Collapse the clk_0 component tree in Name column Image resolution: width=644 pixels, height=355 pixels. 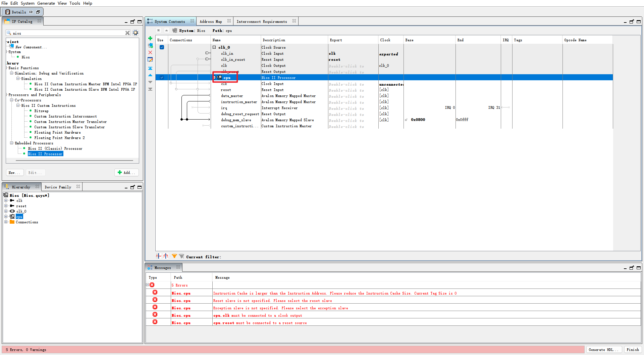pos(214,47)
